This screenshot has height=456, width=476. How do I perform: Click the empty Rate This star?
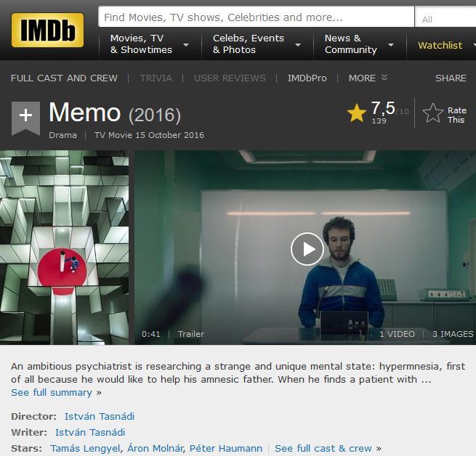pyautogui.click(x=432, y=113)
